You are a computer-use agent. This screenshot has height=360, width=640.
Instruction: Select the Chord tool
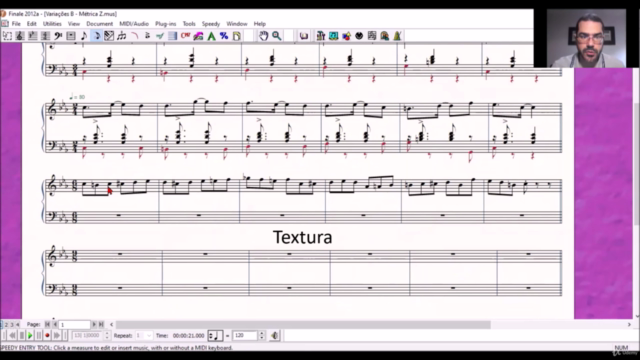coord(186,36)
